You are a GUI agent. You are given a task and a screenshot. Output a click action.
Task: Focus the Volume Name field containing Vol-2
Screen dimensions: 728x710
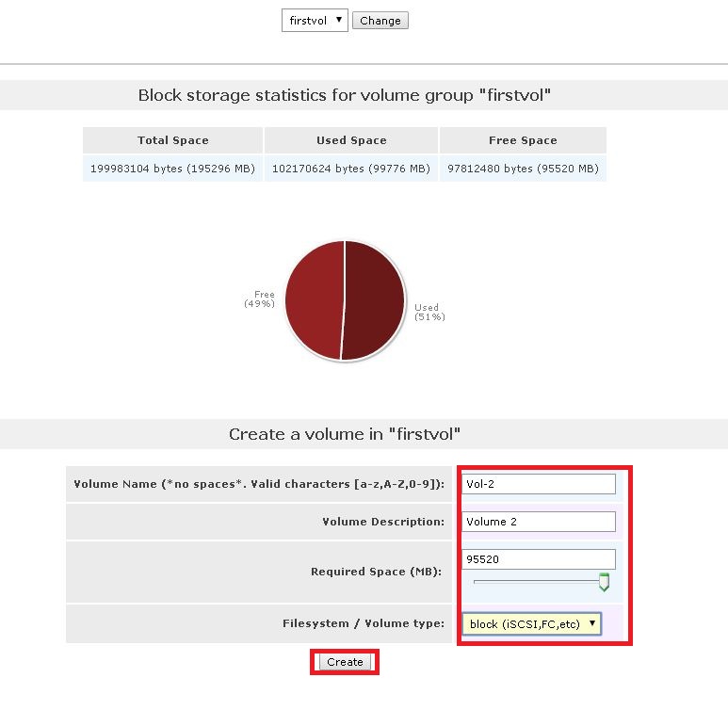[x=539, y=484]
